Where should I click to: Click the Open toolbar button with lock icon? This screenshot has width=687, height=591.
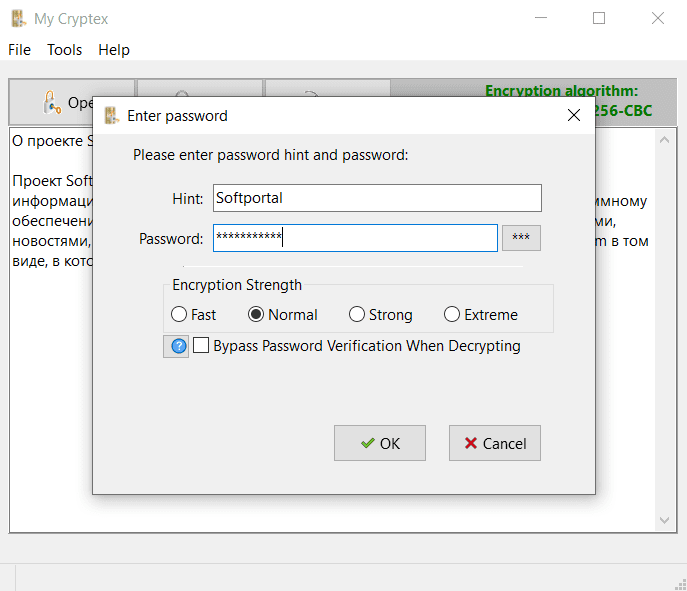tap(70, 102)
